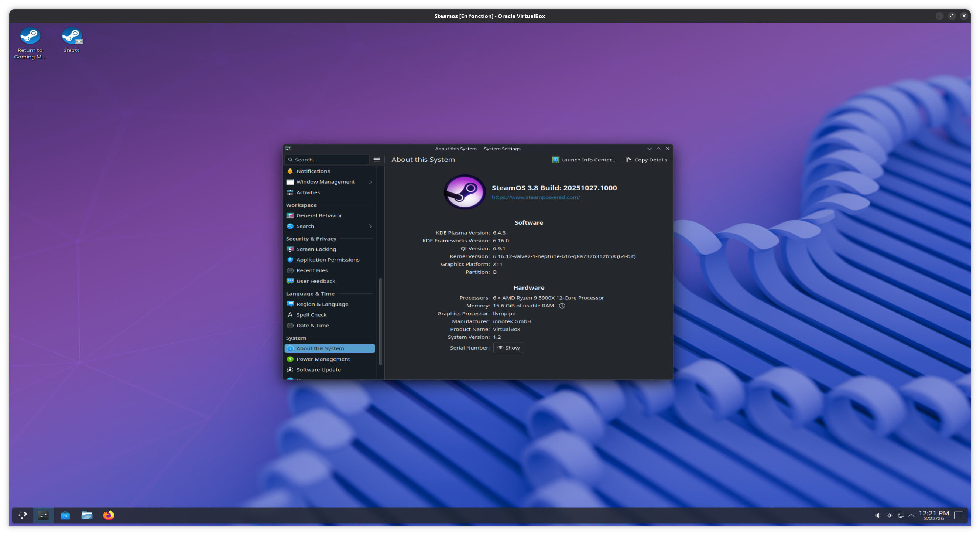Screen dimensions: 980x535
Task: Click the volume icon in system tray
Action: (878, 515)
